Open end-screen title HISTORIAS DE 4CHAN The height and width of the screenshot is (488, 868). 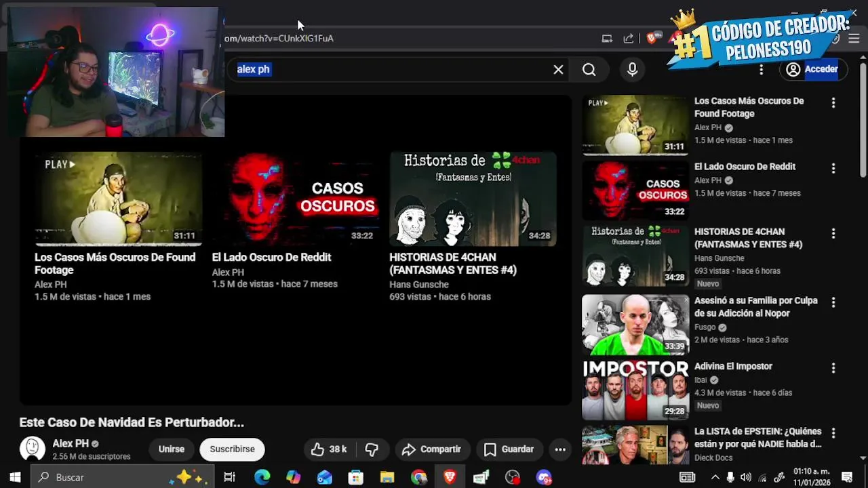(x=453, y=263)
